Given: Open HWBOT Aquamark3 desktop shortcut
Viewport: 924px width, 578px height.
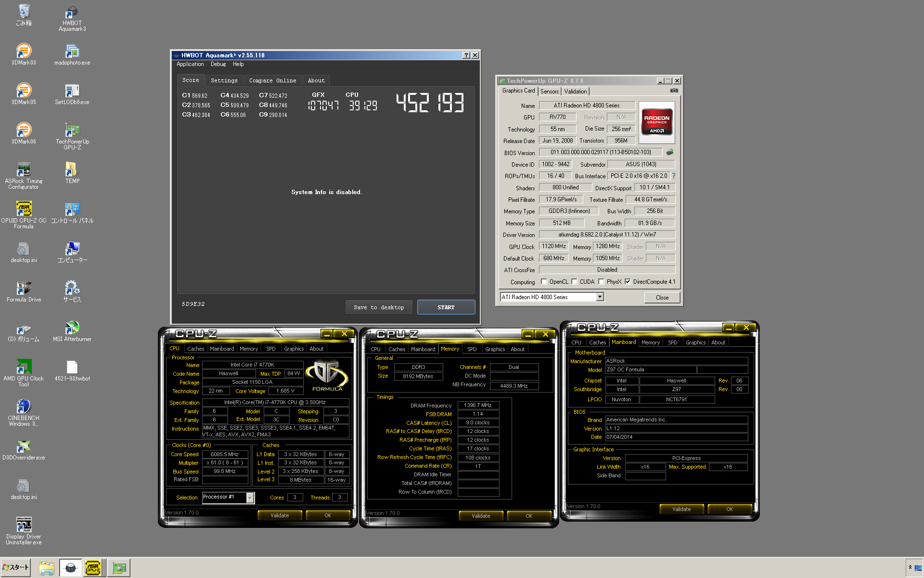Looking at the screenshot, I should pos(72,18).
